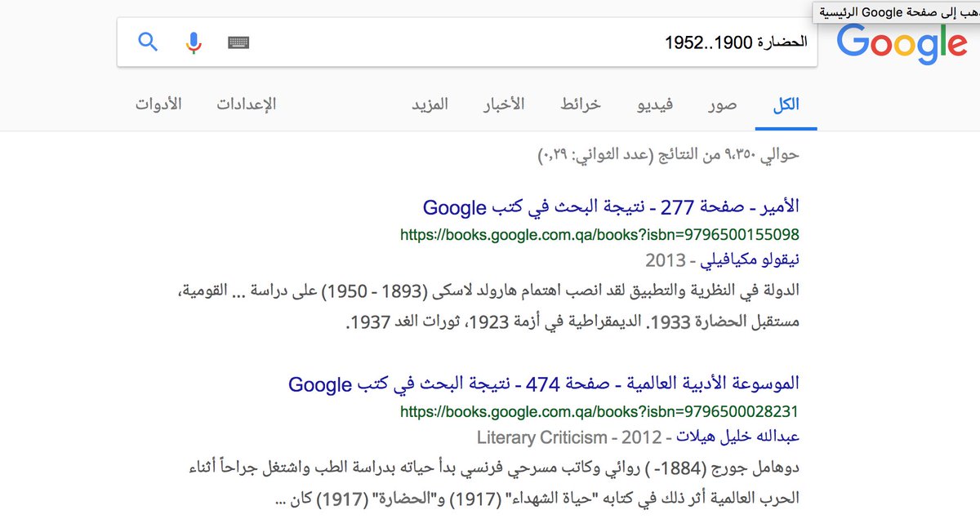This screenshot has height=532, width=980.
Task: Open the خرائط (Maps) tab
Action: 581,104
